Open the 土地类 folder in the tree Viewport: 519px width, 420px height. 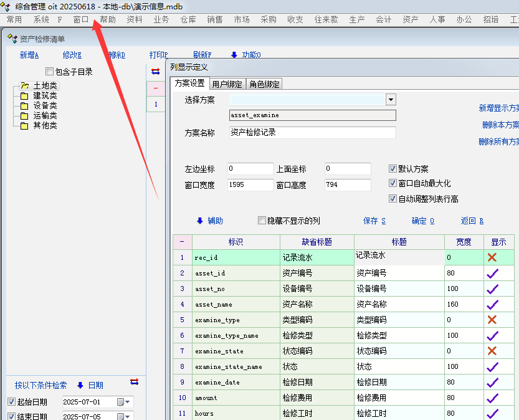click(x=24, y=85)
